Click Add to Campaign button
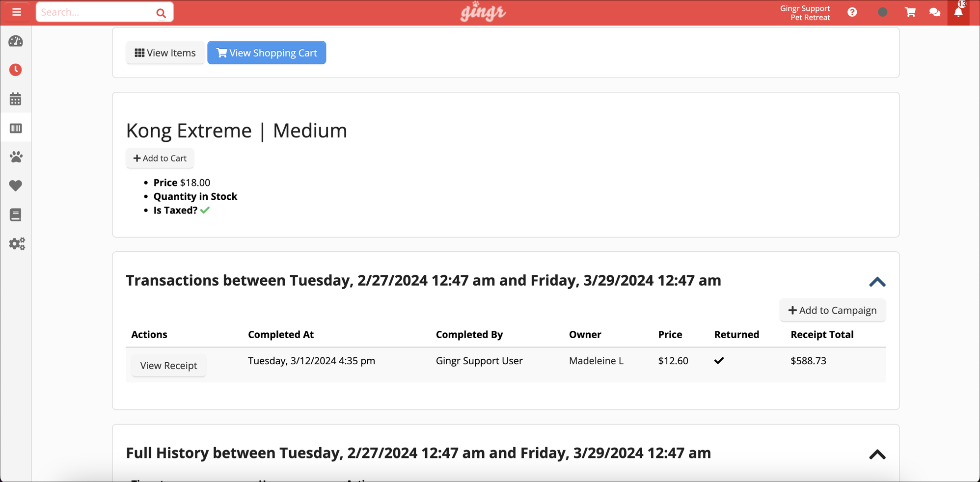980x482 pixels. pos(833,310)
